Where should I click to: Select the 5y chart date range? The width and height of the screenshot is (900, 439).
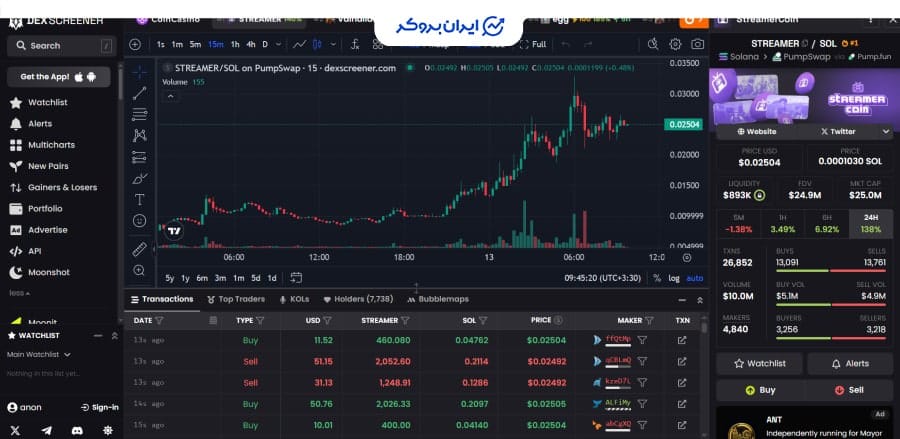(x=170, y=278)
